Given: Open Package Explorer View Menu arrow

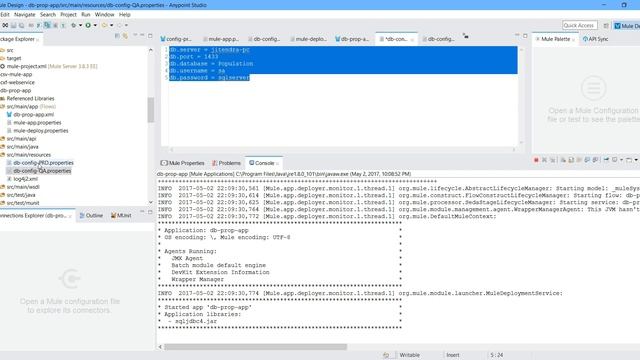Looking at the screenshot, I should click(134, 36).
